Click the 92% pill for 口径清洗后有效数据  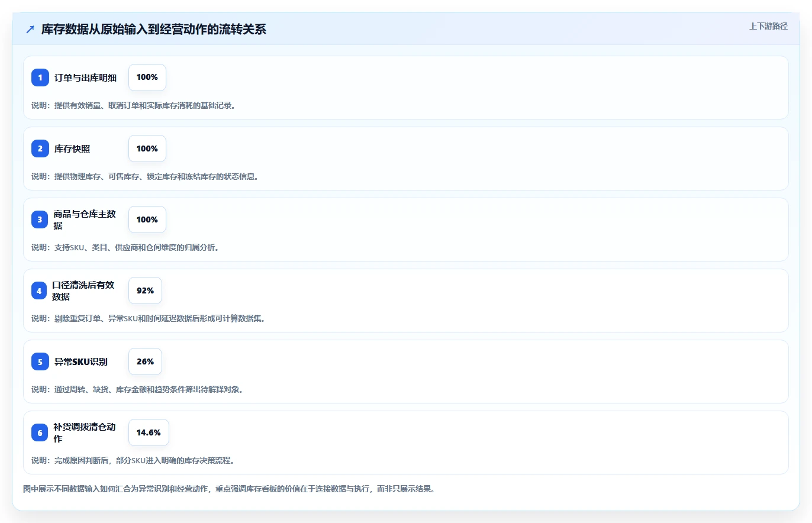point(145,290)
